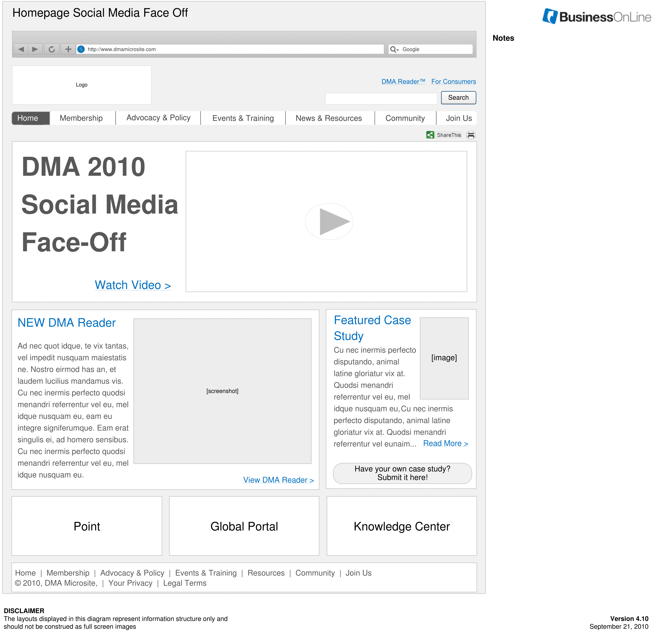Click the DMA Reader screenshot placeholder

223,391
